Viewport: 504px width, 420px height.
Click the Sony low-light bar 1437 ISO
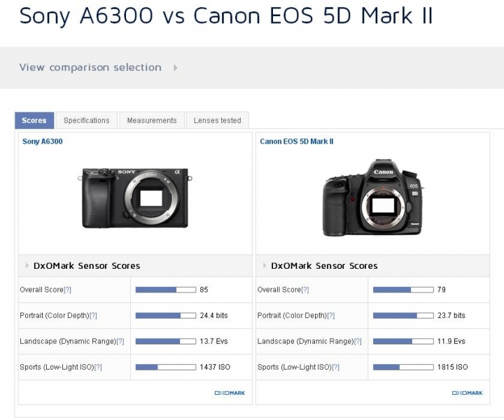(165, 367)
